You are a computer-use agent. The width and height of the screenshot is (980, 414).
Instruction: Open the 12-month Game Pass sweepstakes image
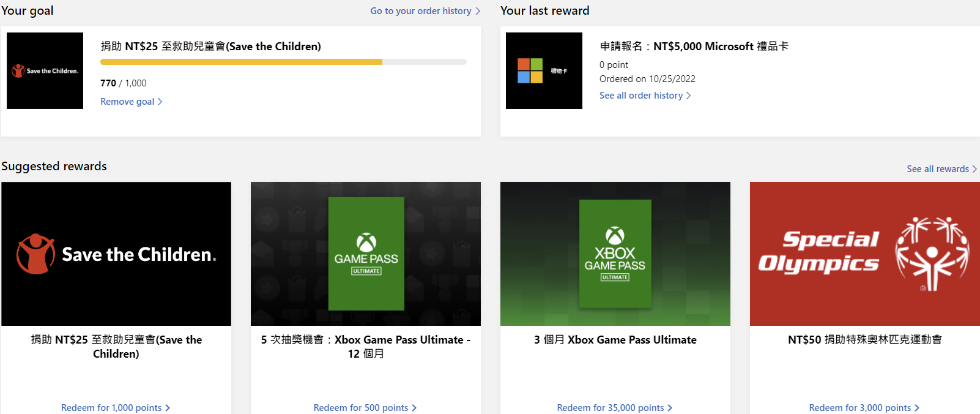(x=366, y=254)
